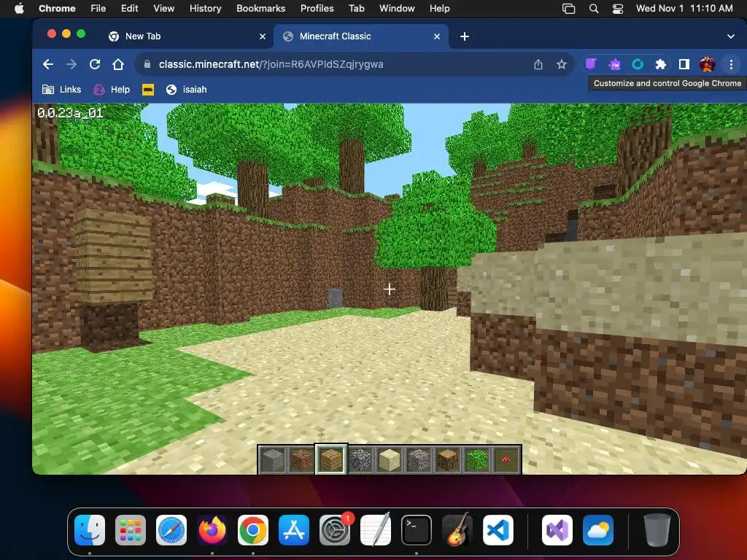Image resolution: width=747 pixels, height=560 pixels.
Task: Open the yellow IMDb bookmark
Action: (x=148, y=89)
